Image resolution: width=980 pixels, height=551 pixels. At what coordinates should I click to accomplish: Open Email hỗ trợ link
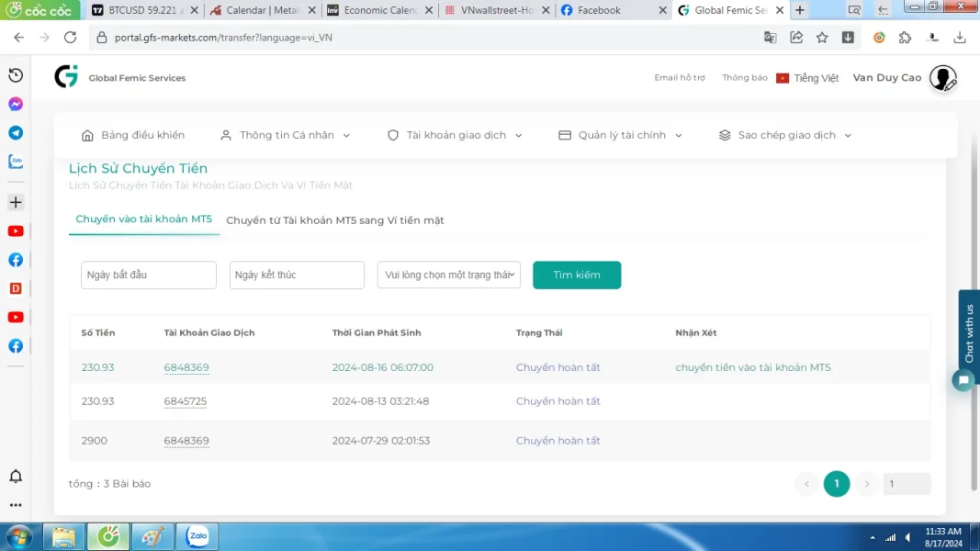[x=680, y=77]
